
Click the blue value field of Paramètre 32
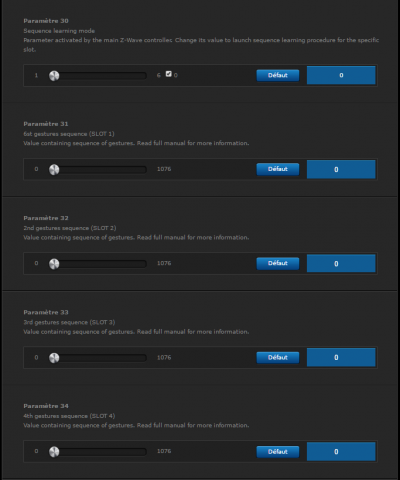click(x=341, y=263)
